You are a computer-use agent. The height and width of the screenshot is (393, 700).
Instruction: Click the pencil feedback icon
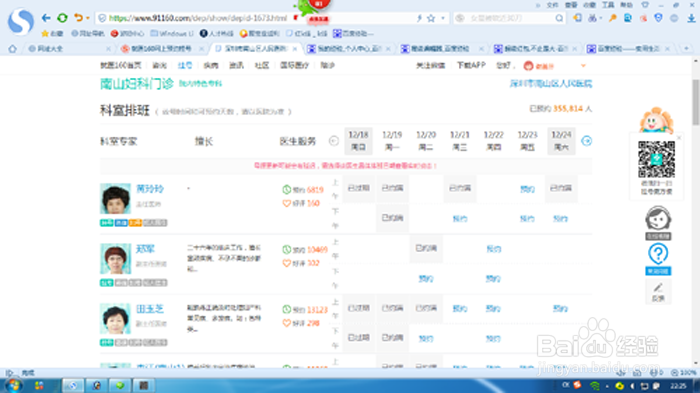[658, 288]
